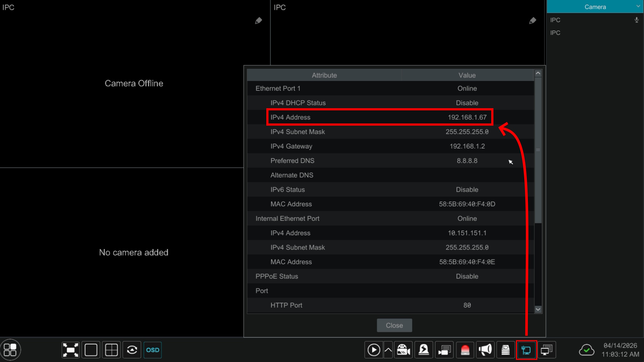Enter full screen view mode
The width and height of the screenshot is (644, 362).
point(70,350)
